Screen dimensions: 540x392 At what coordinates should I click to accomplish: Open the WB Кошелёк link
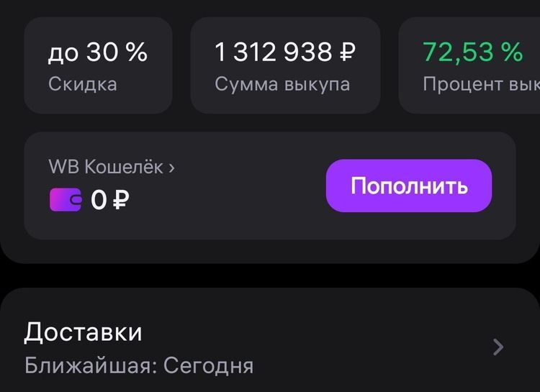tap(111, 167)
